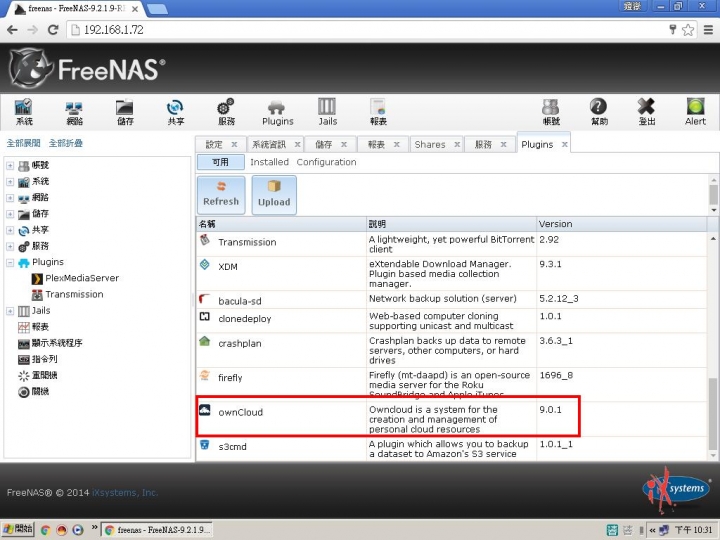
Task: Click 重開機 in the tree
Action: click(45, 375)
